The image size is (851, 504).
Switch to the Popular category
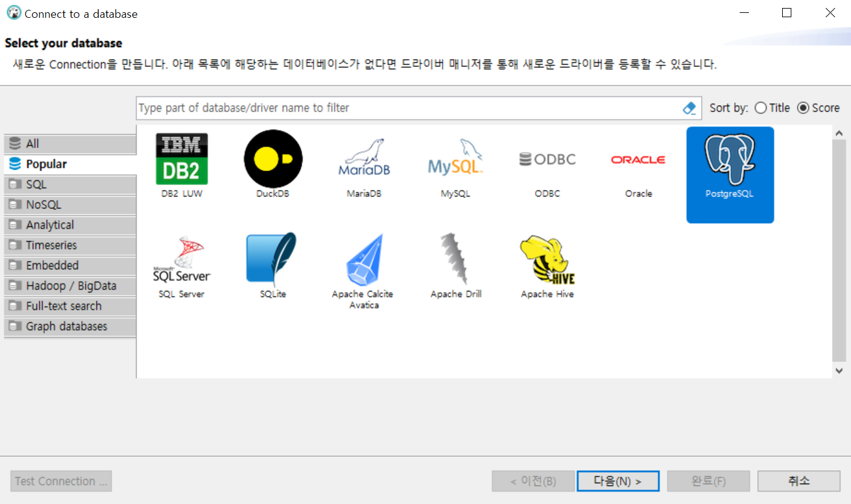pos(70,164)
